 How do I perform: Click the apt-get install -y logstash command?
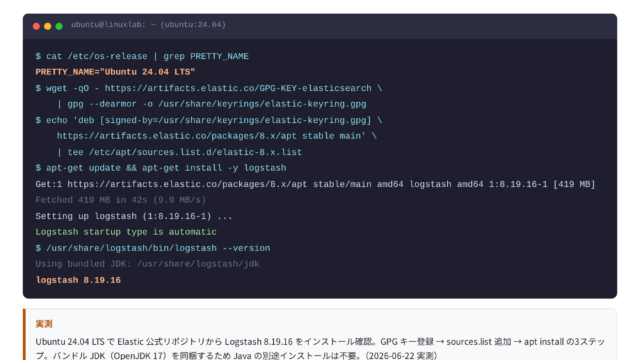[161, 168]
